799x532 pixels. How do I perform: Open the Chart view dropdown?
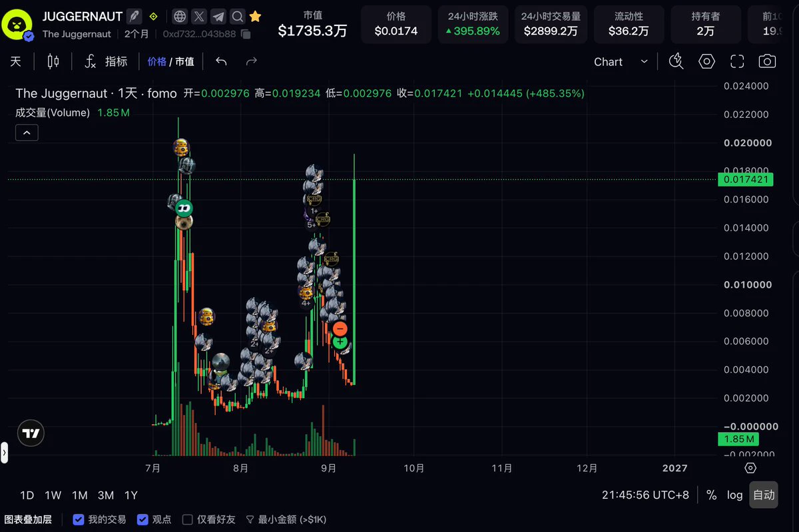[621, 61]
